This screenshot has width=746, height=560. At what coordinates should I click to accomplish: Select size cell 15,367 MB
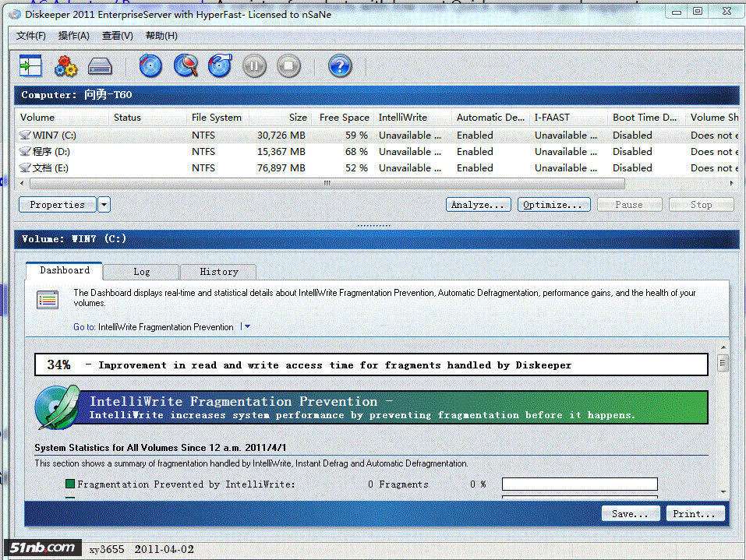coord(281,152)
